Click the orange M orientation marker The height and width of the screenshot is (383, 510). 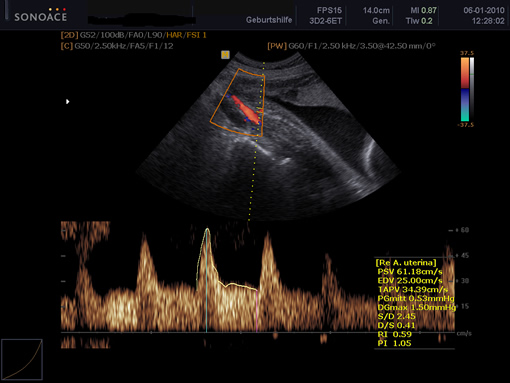[x=225, y=55]
